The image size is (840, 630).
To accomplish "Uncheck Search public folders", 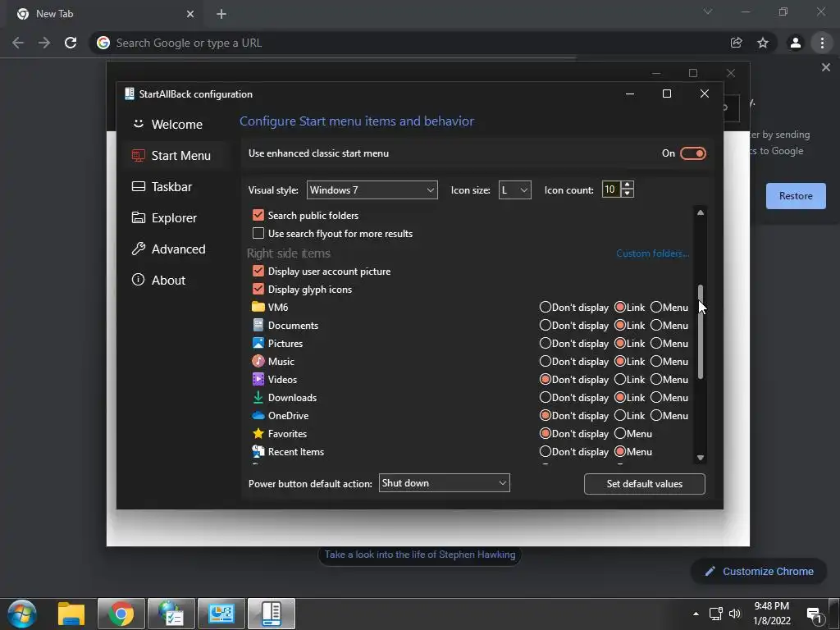I will click(258, 216).
